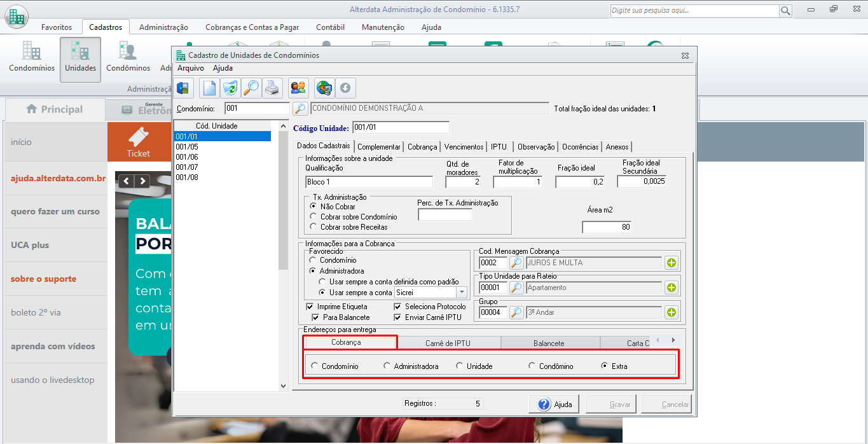This screenshot has height=444, width=868.
Task: Toggle the Enviar Carnê IPTU checkbox
Action: [x=398, y=317]
